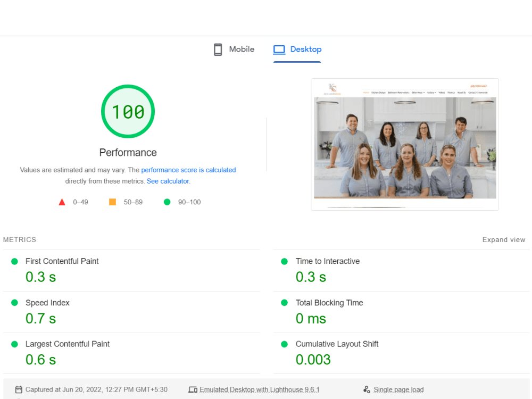
Task: Open the See calculator link
Action: pyautogui.click(x=168, y=181)
